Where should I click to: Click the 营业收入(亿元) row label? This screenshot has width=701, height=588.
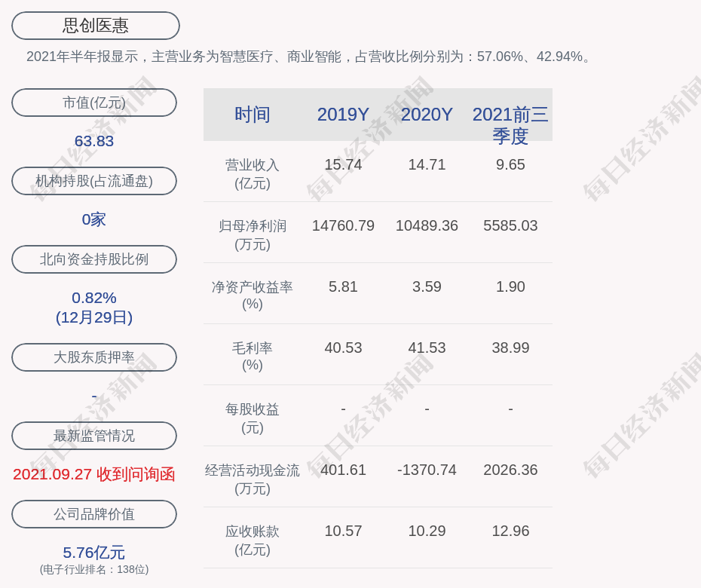[x=252, y=173]
